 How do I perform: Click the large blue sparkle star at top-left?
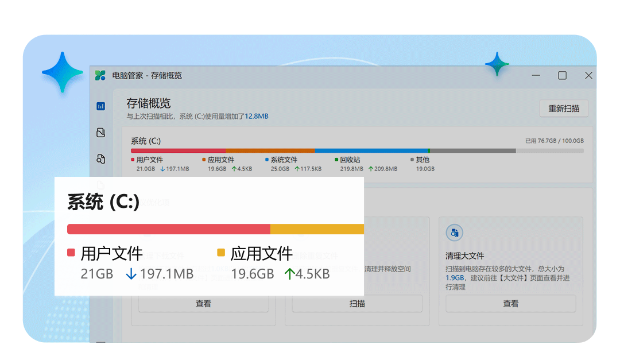click(63, 73)
